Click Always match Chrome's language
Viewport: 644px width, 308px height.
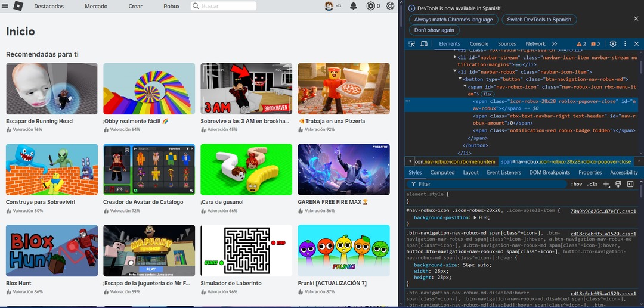coord(453,20)
